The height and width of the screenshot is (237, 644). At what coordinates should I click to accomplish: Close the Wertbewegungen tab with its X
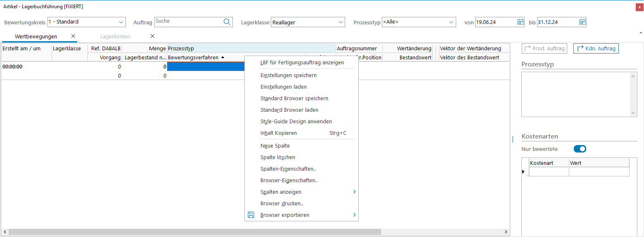pyautogui.click(x=73, y=36)
